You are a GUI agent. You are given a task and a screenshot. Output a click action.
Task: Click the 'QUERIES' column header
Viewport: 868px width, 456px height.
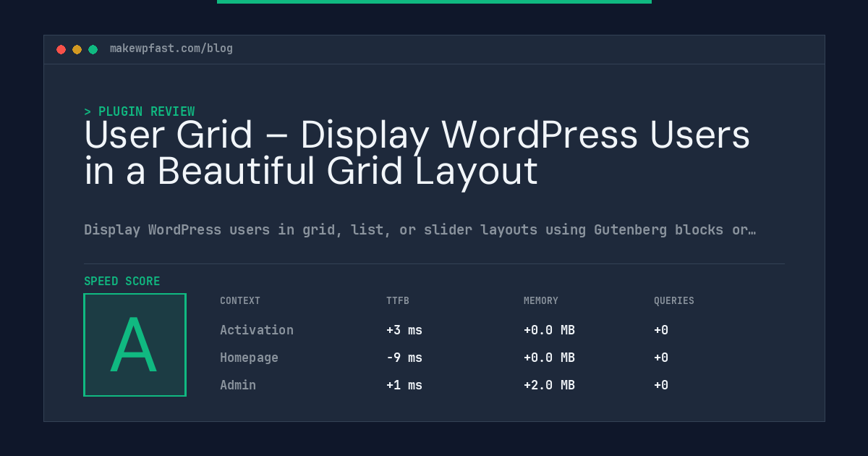(x=674, y=301)
